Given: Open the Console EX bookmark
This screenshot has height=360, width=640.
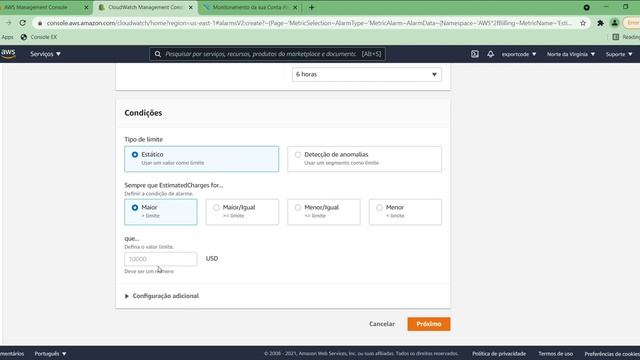Looking at the screenshot, I should (x=39, y=37).
